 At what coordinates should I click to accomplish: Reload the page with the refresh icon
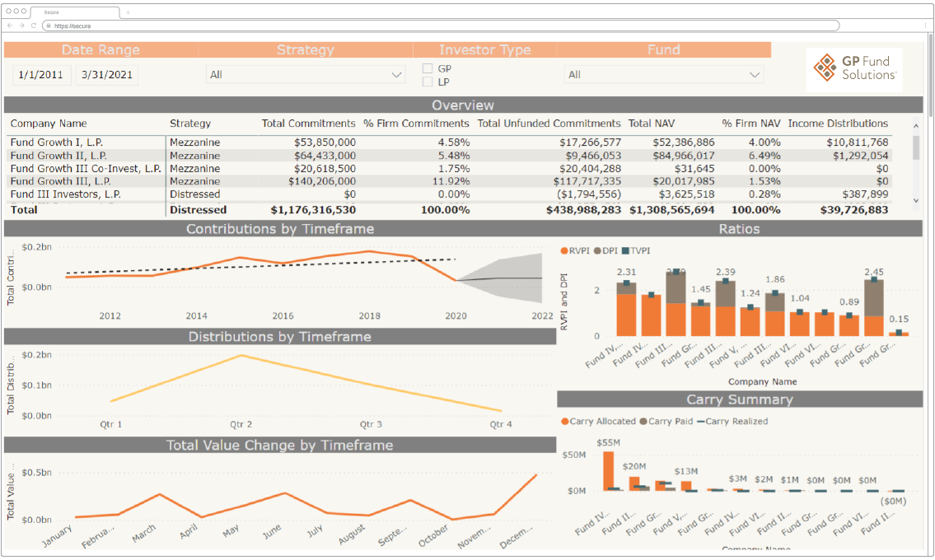(x=34, y=26)
